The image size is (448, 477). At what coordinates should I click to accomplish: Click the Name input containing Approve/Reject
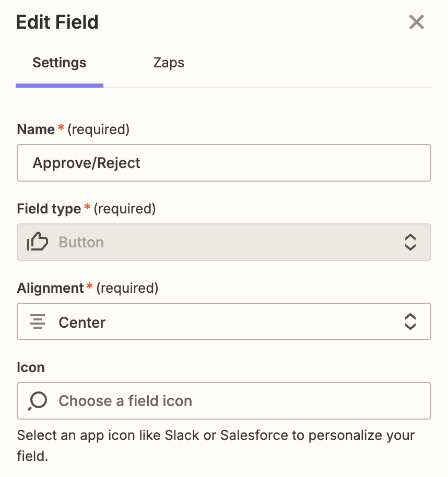point(223,163)
